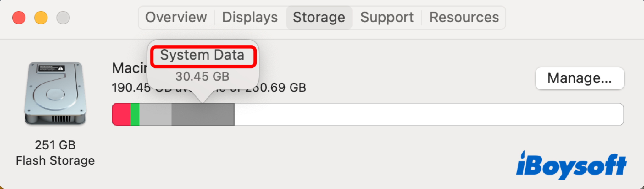Screen dimensions: 644x189
Task: Close the window with red button
Action: (19, 18)
